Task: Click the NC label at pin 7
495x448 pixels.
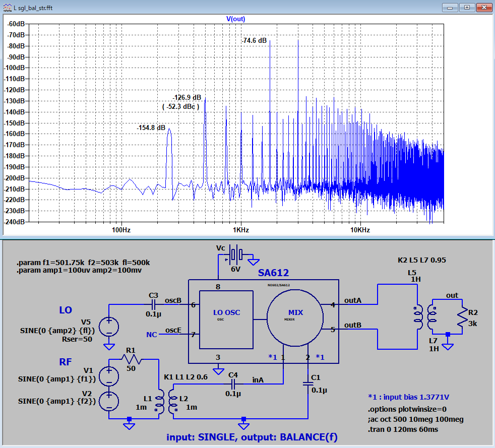Action: click(x=152, y=335)
